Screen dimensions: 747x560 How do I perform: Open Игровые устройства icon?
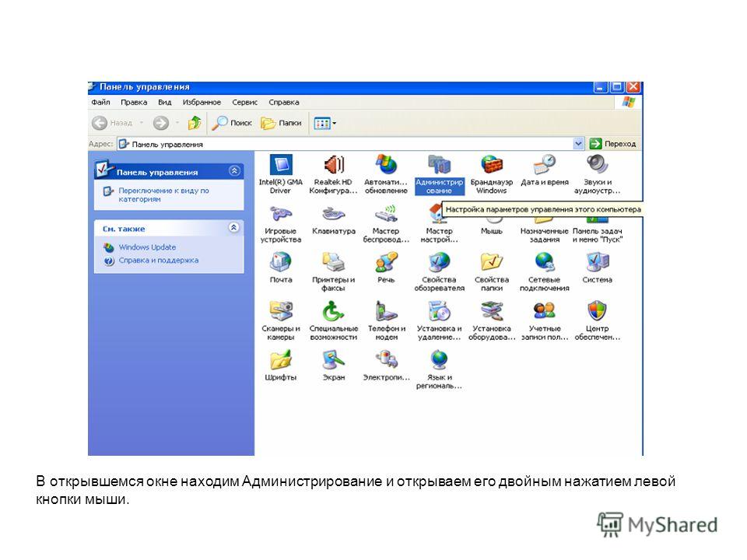(x=281, y=223)
